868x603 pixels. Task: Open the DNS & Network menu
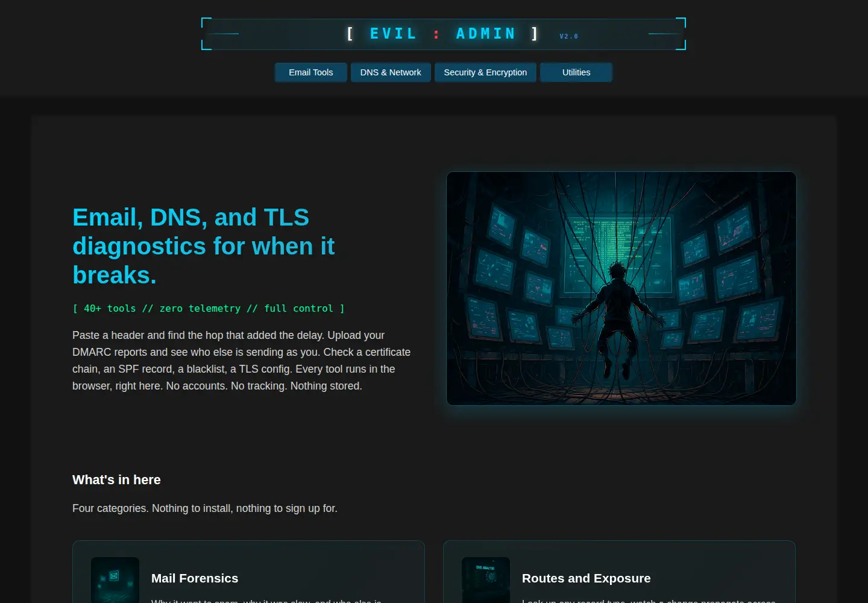click(391, 72)
